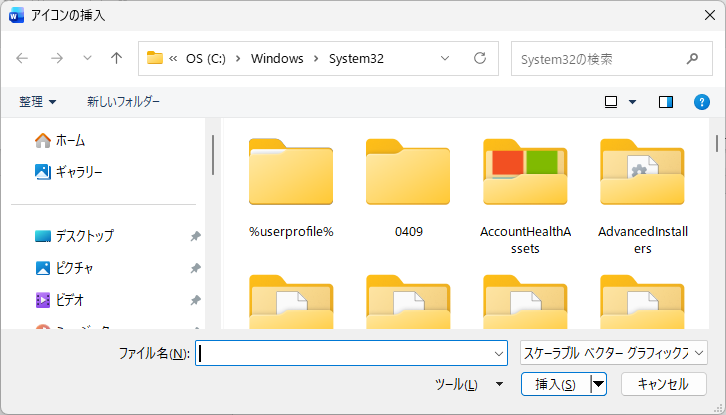Click the Windows breadcrumb segment
The image size is (726, 415).
(x=277, y=59)
